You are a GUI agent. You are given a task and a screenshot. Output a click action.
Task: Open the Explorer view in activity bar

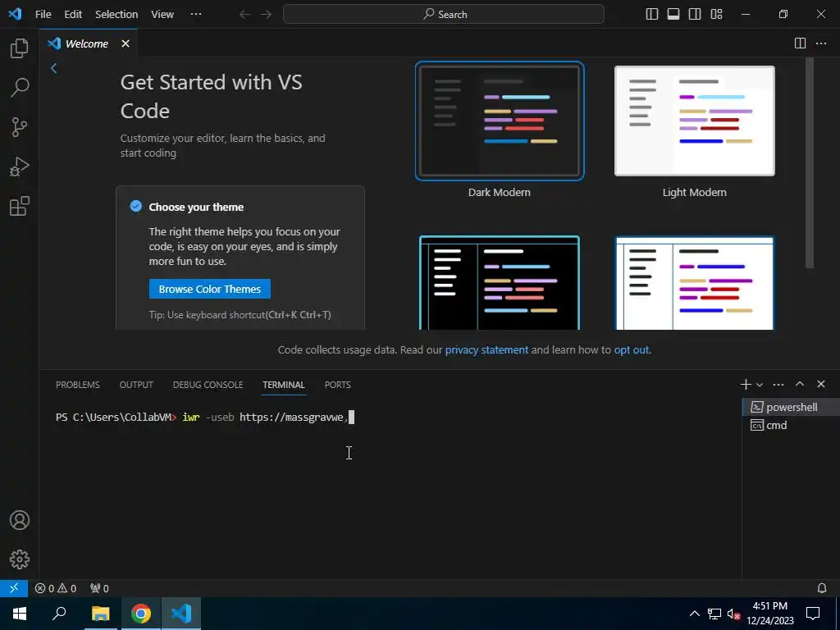click(20, 48)
